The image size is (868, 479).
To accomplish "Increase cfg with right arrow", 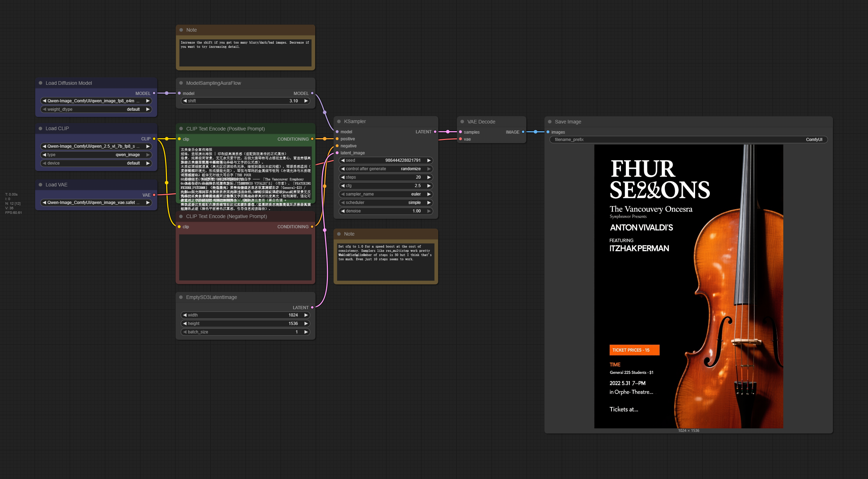I will (x=429, y=186).
